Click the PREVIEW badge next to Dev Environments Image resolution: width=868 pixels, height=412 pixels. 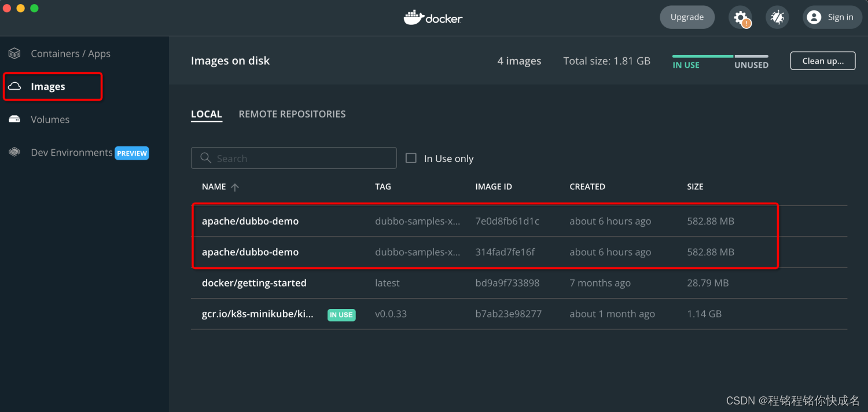click(x=132, y=153)
